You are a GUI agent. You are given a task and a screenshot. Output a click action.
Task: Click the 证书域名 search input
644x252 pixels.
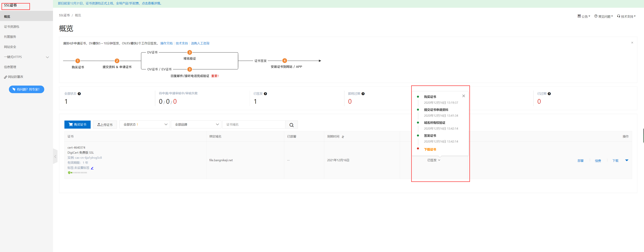[254, 125]
